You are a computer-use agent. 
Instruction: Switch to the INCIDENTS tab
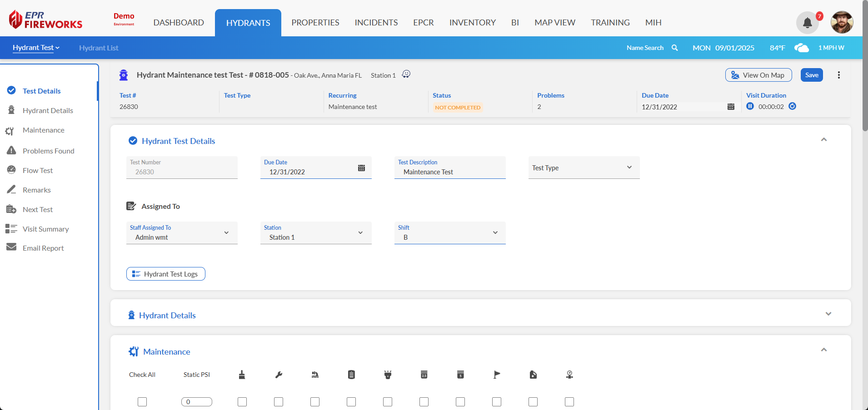tap(376, 23)
